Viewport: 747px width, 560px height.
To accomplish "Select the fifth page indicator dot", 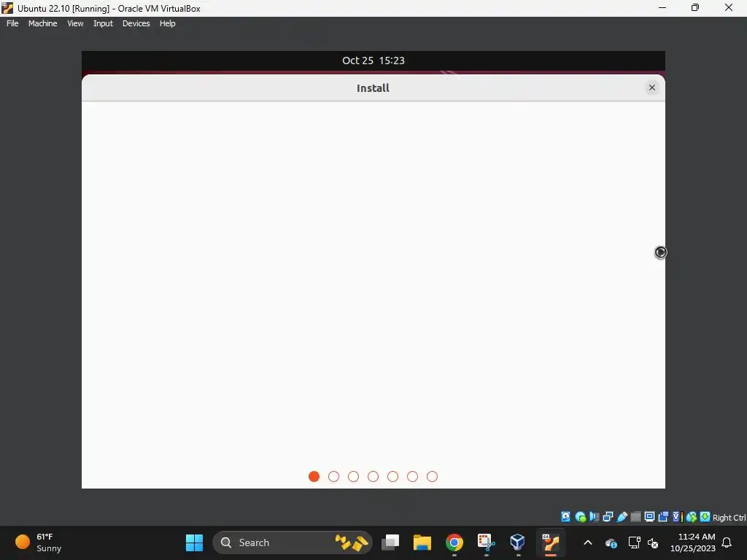I will 392,477.
